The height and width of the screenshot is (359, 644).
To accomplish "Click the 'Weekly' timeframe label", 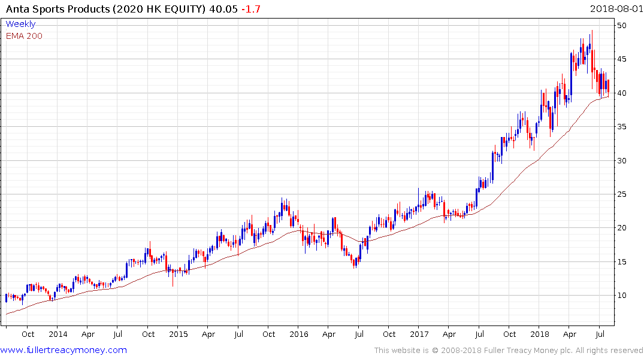I will [x=20, y=24].
